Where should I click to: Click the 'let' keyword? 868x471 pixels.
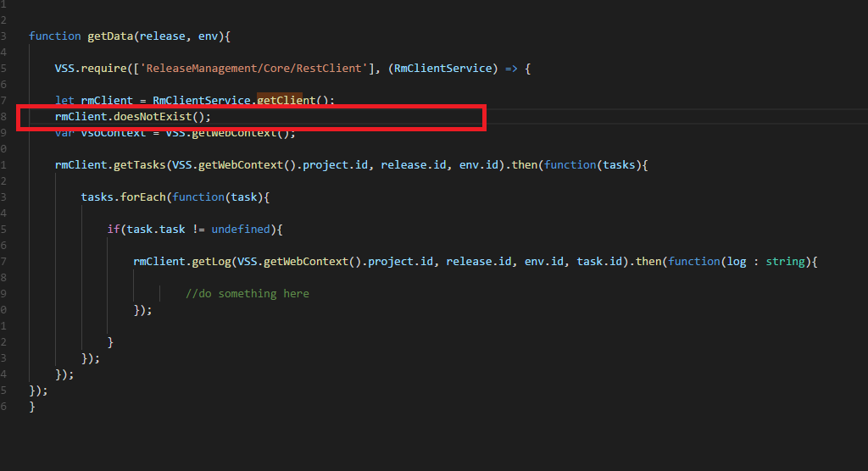pos(64,100)
